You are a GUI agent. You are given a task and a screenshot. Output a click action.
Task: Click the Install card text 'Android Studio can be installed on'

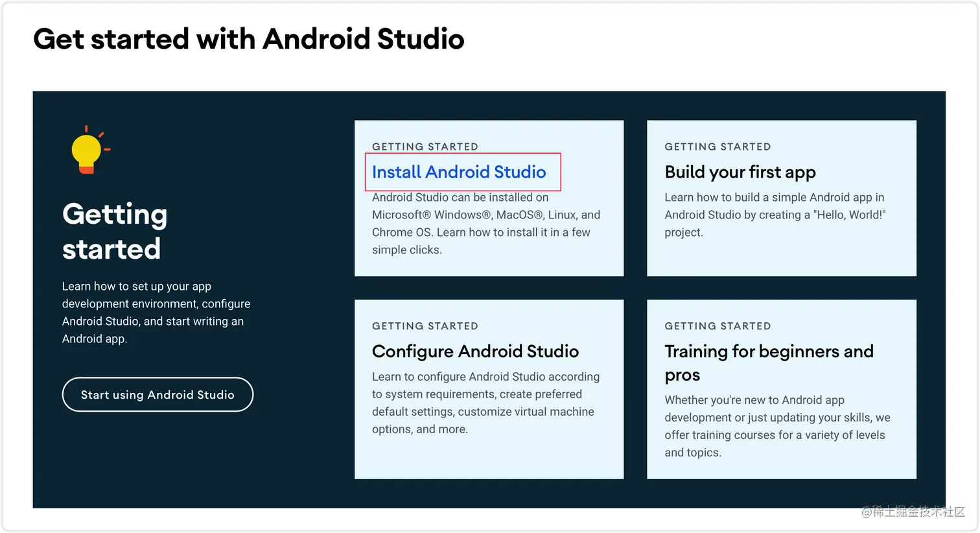point(460,197)
